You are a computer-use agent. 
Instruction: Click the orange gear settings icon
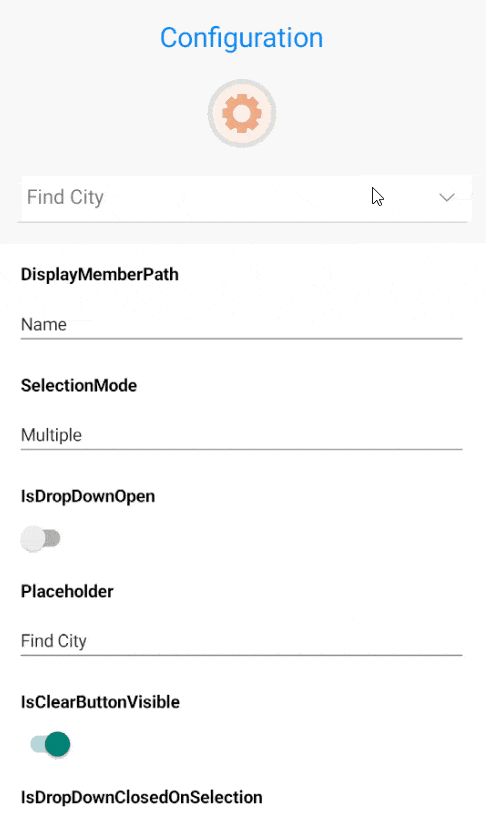(242, 113)
